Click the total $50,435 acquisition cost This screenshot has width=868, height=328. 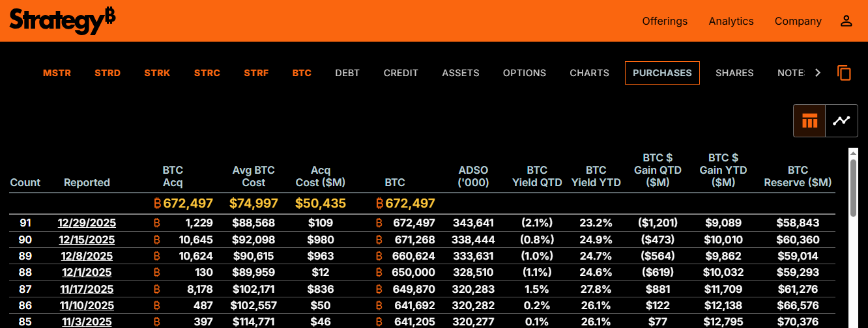pos(321,203)
